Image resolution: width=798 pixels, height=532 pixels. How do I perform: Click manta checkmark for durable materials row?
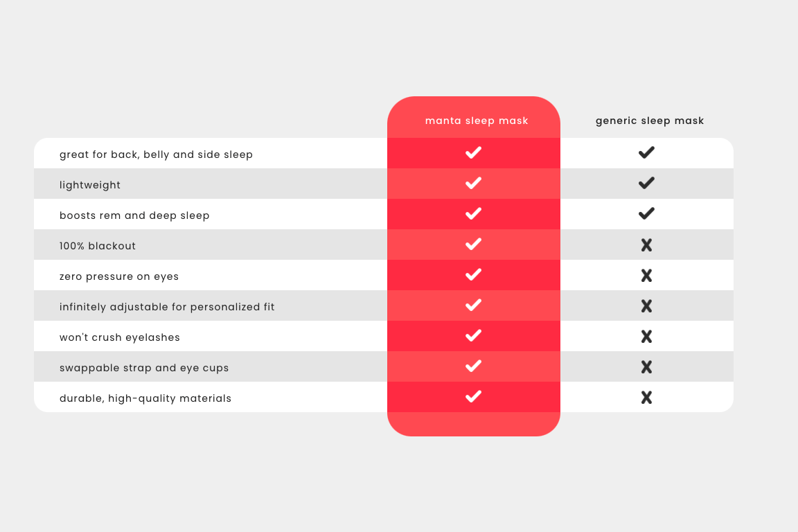473,397
